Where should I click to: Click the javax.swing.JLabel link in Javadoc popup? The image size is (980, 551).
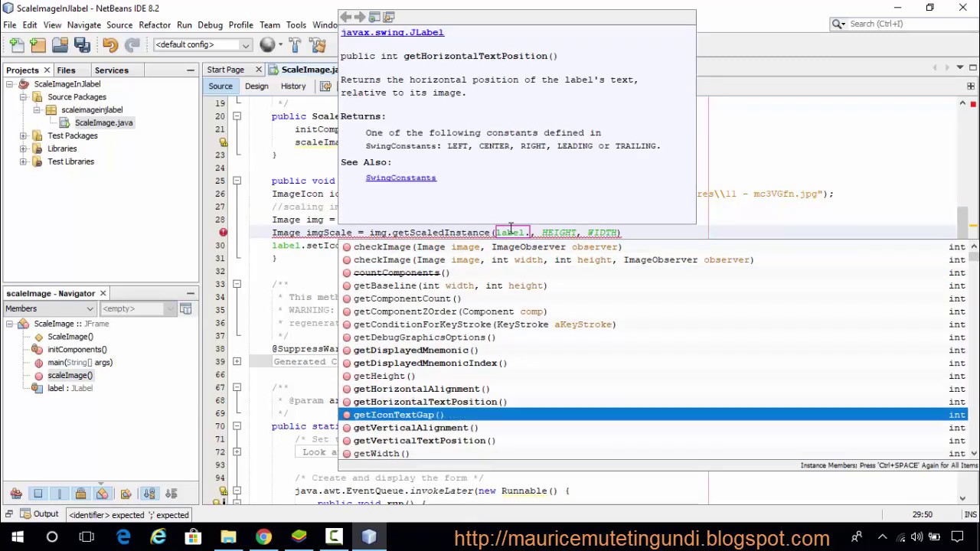tap(392, 33)
